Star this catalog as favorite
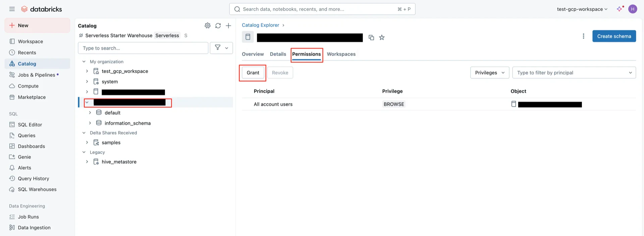644x236 pixels. 382,37
